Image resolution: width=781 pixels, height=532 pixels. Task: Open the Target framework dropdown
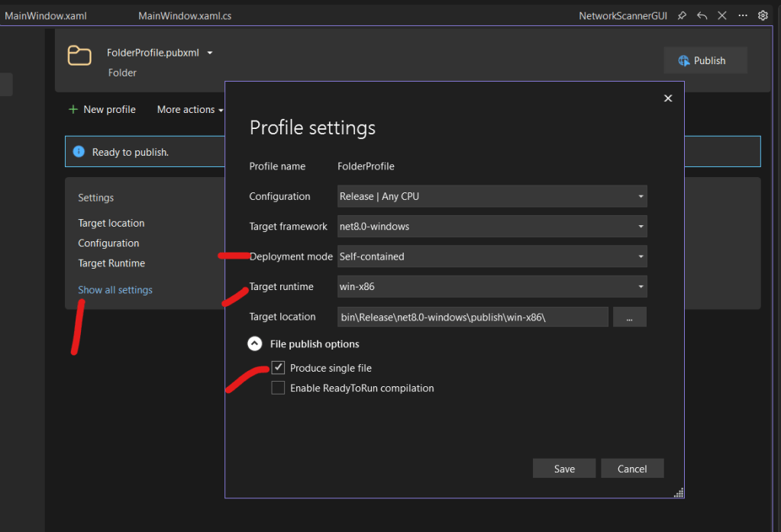pos(492,226)
